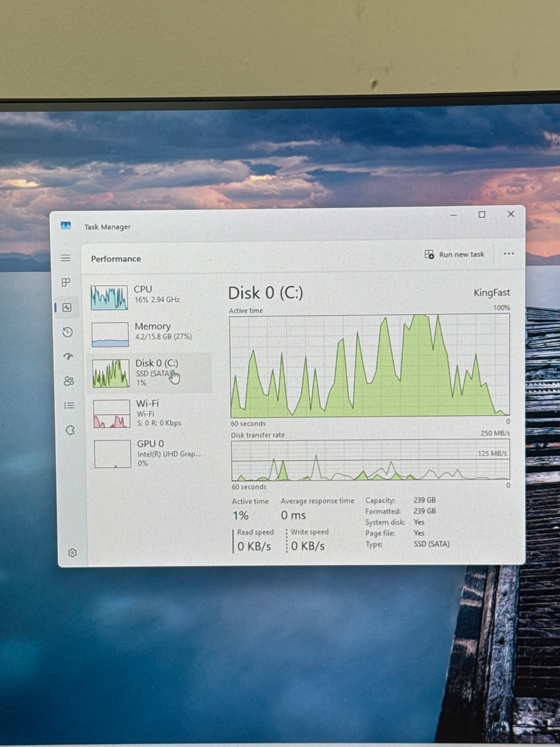Open the three-dots more options menu

pos(509,254)
